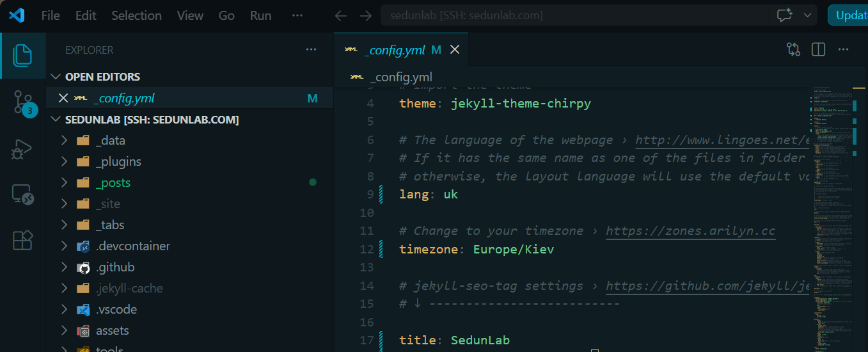868x352 pixels.
Task: Expand the .jekyll-cache folder
Action: 64,288
